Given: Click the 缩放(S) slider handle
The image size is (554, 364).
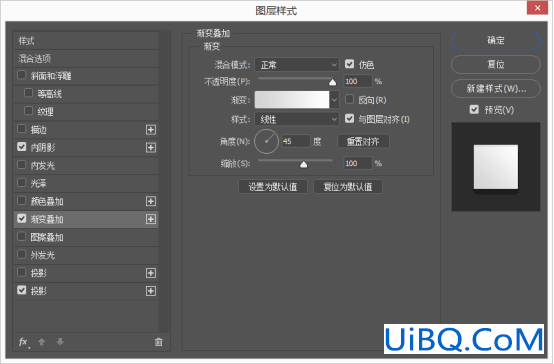Looking at the screenshot, I should [303, 164].
